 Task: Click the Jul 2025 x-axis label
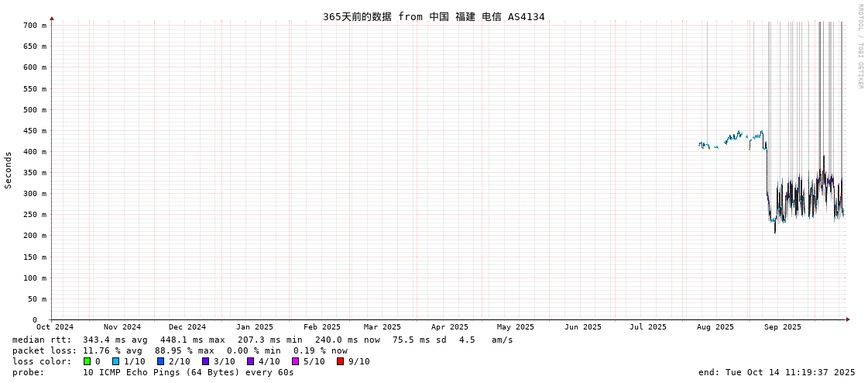point(648,327)
